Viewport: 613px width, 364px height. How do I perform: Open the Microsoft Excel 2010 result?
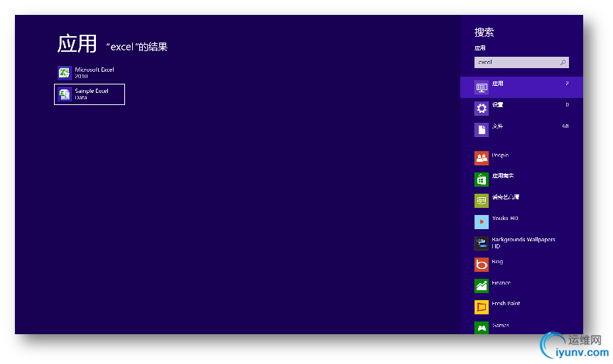click(89, 73)
